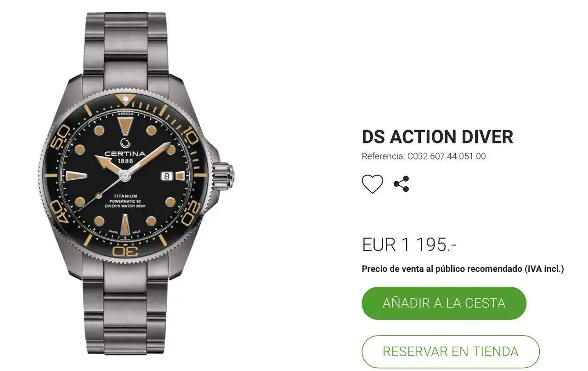Open the share icon options
The width and height of the screenshot is (588, 371).
[x=401, y=184]
